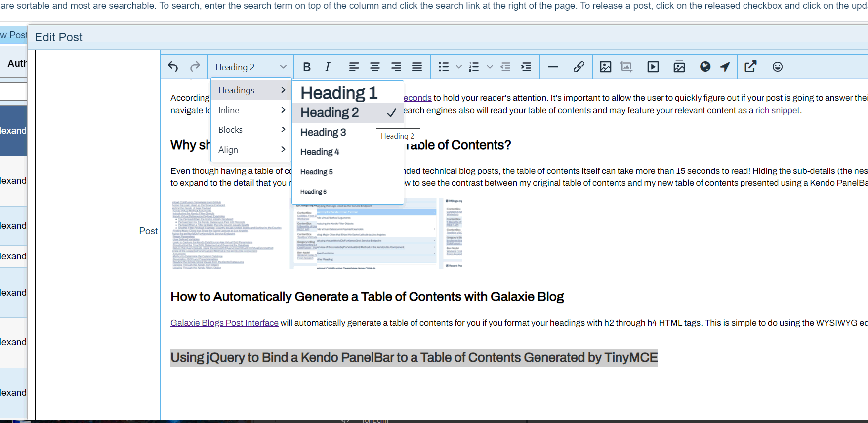The height and width of the screenshot is (423, 868).
Task: Expand the Blocks submenu
Action: coord(251,129)
